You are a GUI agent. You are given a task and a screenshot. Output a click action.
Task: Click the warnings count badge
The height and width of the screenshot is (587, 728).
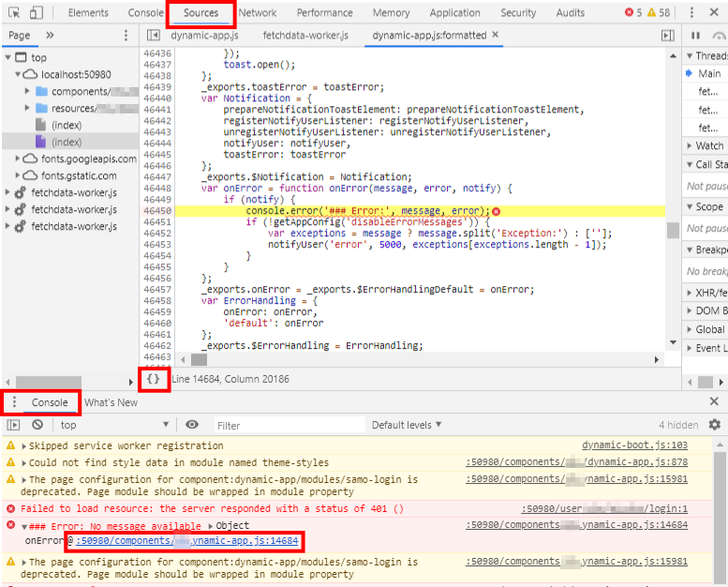(x=659, y=12)
